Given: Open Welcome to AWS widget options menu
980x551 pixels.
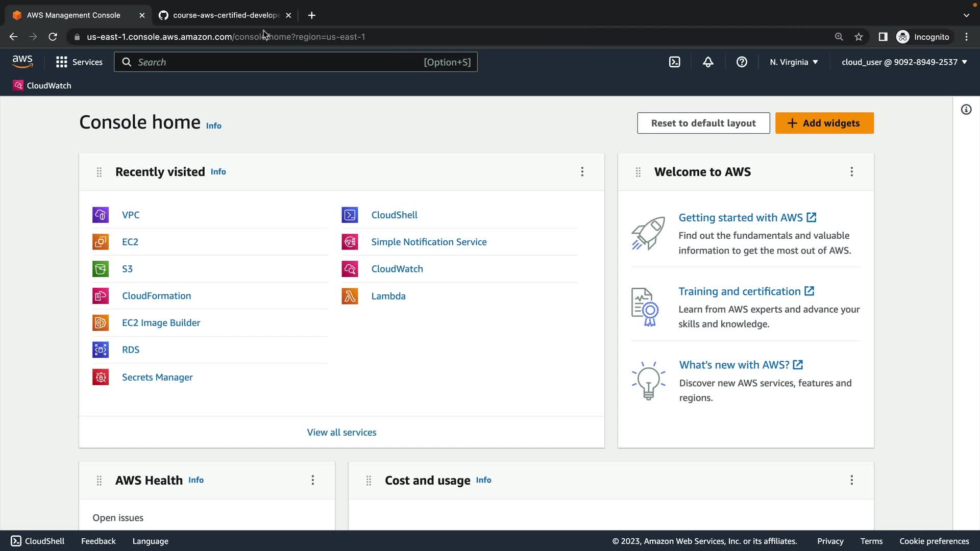Looking at the screenshot, I should [x=851, y=172].
